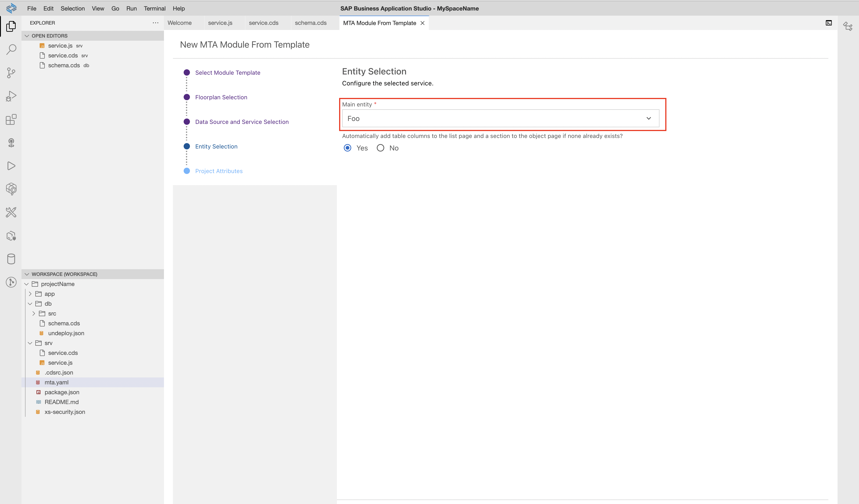Open the Extensions view
This screenshot has width=859, height=504.
(11, 119)
